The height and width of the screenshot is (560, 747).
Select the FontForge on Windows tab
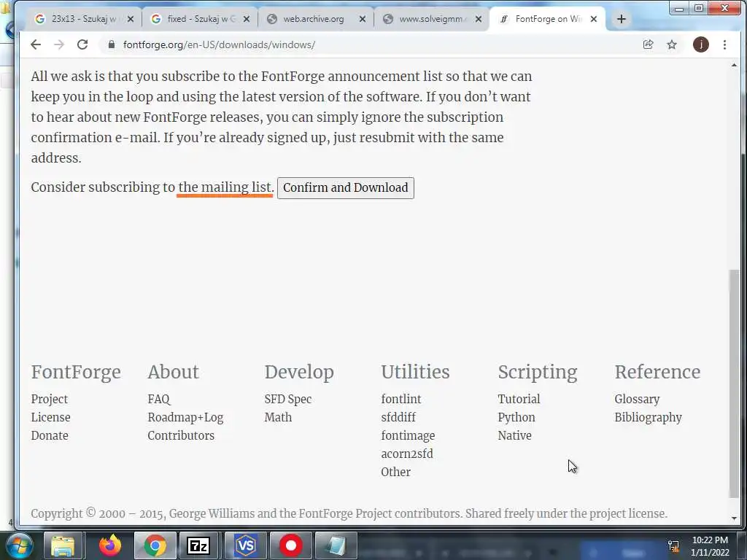point(548,19)
